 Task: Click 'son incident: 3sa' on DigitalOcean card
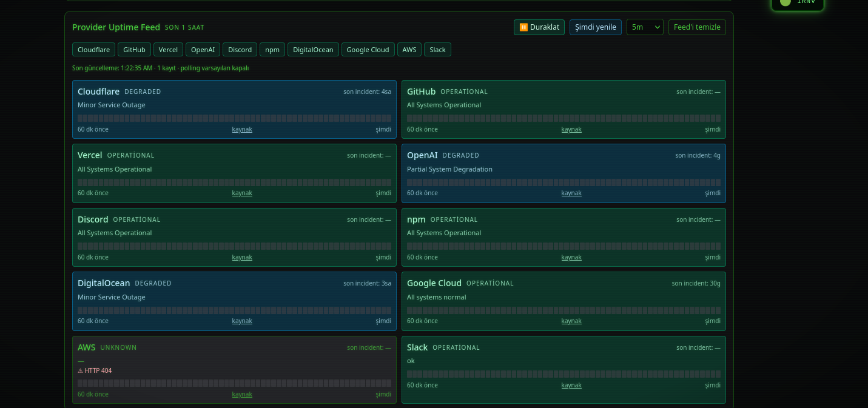tap(367, 283)
